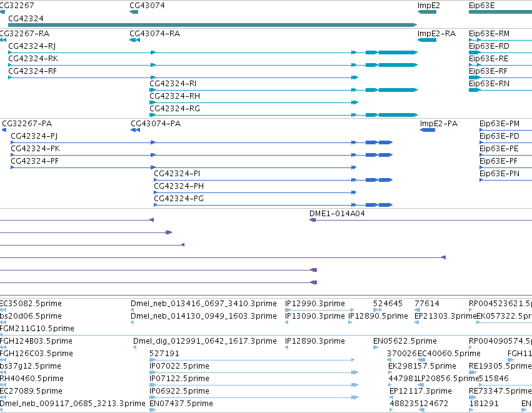This screenshot has width=532, height=413.
Task: Click the DME1-014A04 feature label
Action: pos(337,214)
